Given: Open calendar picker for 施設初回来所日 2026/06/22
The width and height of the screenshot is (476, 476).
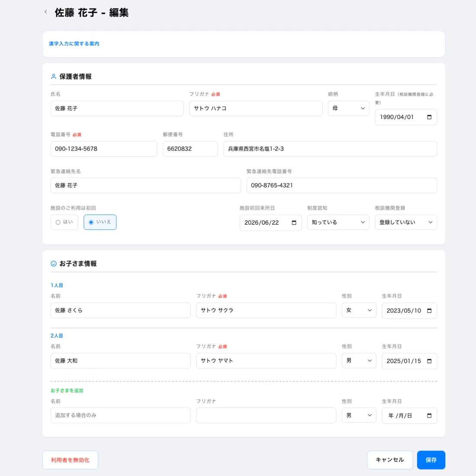Looking at the screenshot, I should [x=293, y=223].
